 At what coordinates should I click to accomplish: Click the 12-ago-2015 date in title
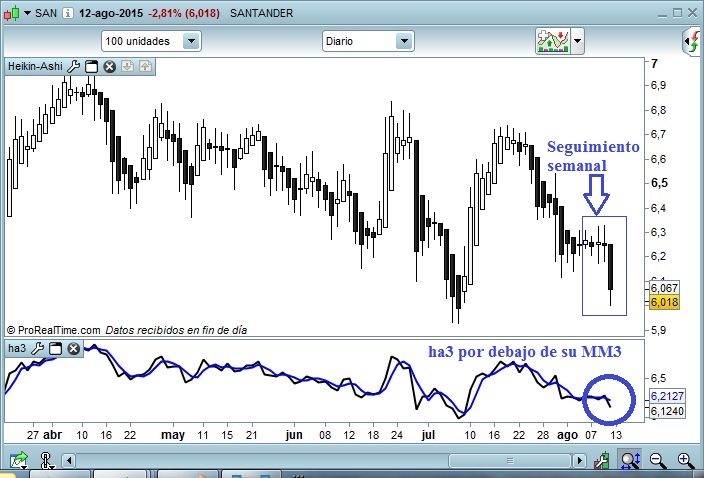pos(111,13)
